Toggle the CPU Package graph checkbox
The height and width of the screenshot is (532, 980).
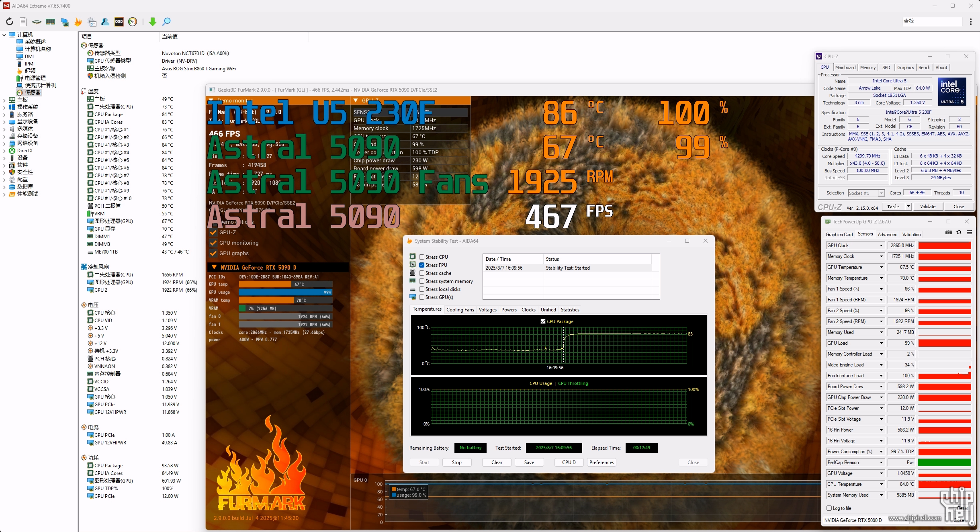pyautogui.click(x=543, y=321)
